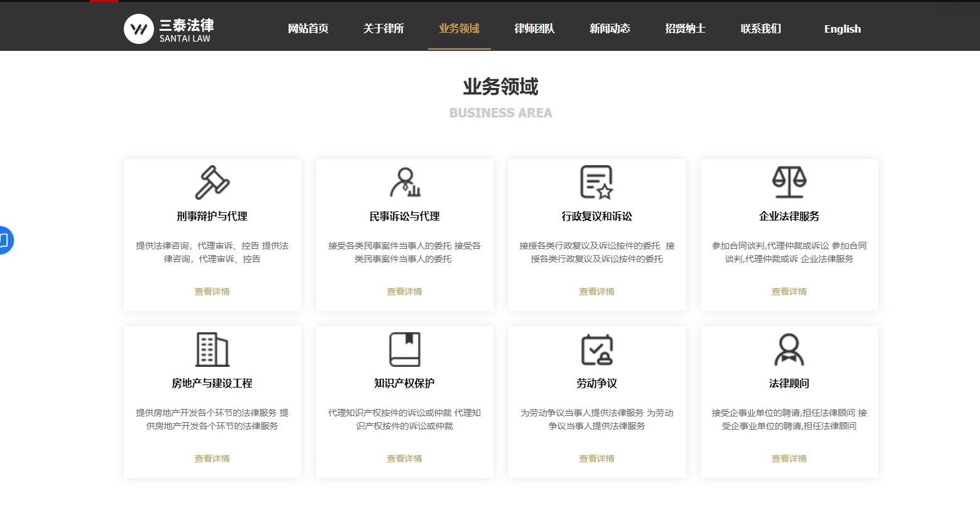Viewport: 980px width, 522px height.
Task: Click the building icon for 房地产与建设工程
Action: (x=212, y=349)
